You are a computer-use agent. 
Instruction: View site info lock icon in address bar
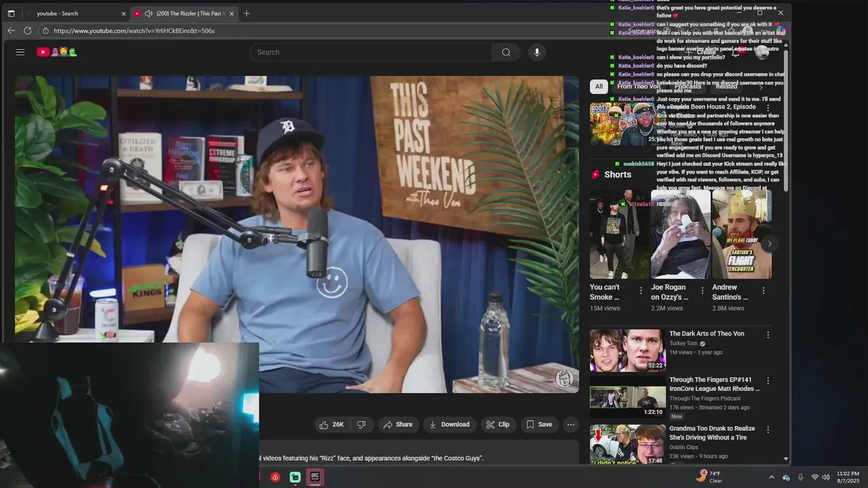(x=45, y=30)
